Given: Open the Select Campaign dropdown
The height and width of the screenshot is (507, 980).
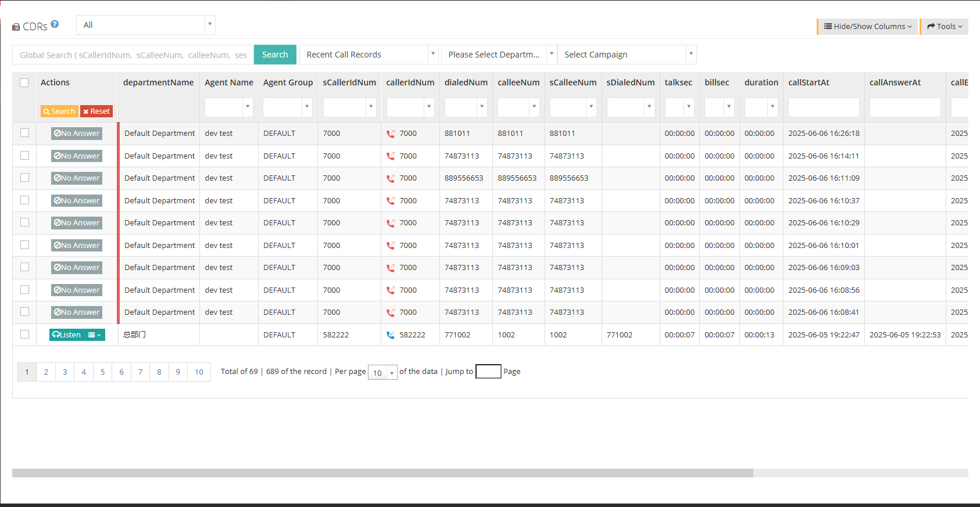Looking at the screenshot, I should [627, 55].
